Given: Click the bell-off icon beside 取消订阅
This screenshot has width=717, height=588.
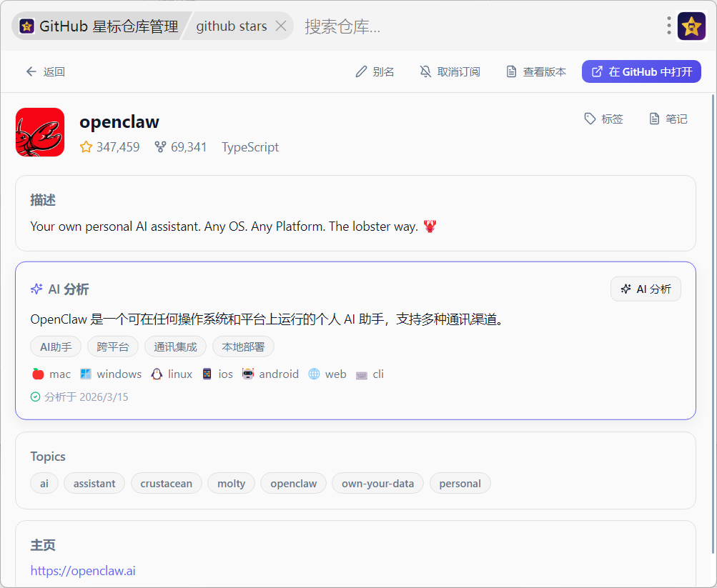Looking at the screenshot, I should (426, 71).
